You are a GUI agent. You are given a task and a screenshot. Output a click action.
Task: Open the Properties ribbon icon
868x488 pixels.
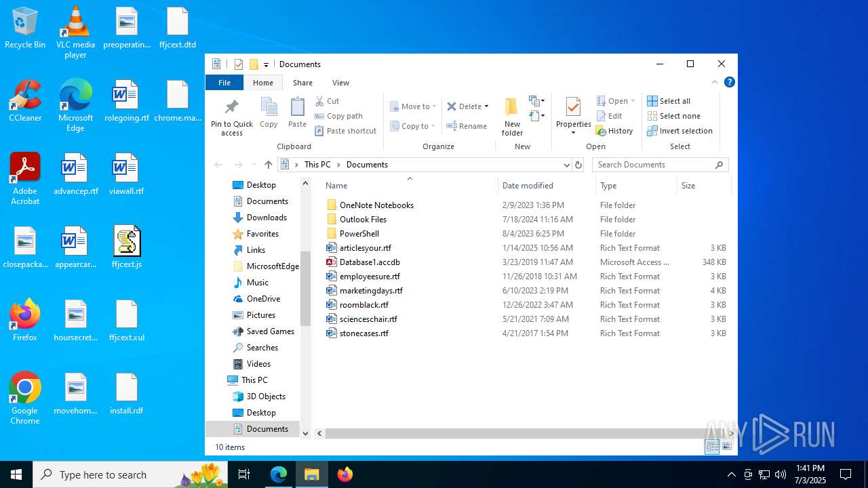[x=574, y=117]
